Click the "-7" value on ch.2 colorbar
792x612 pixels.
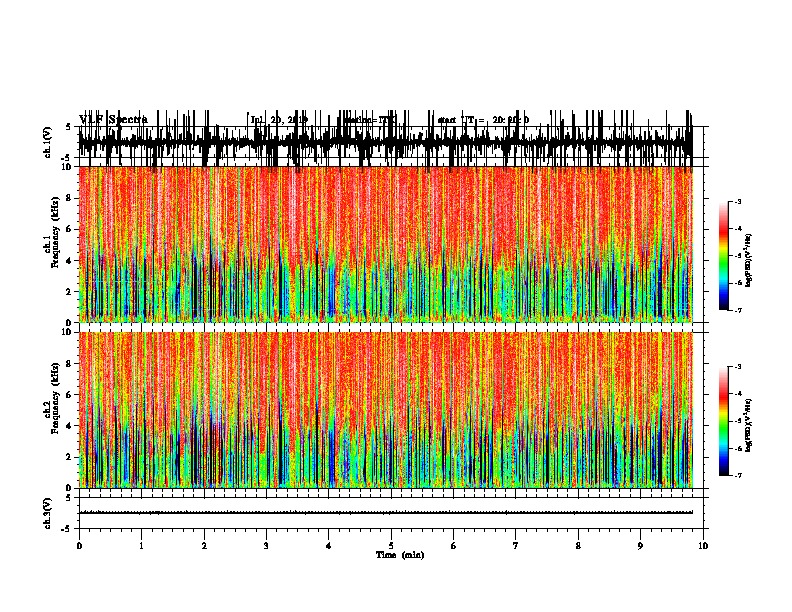click(x=738, y=476)
